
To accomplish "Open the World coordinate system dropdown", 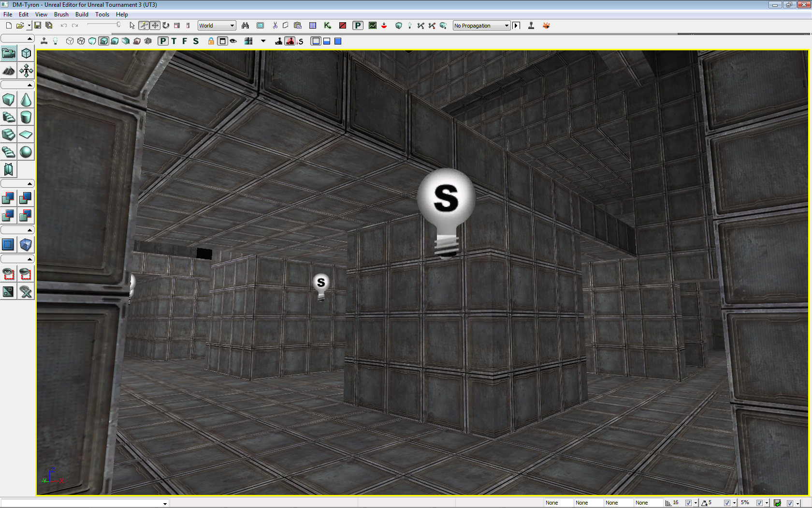I will click(x=217, y=26).
